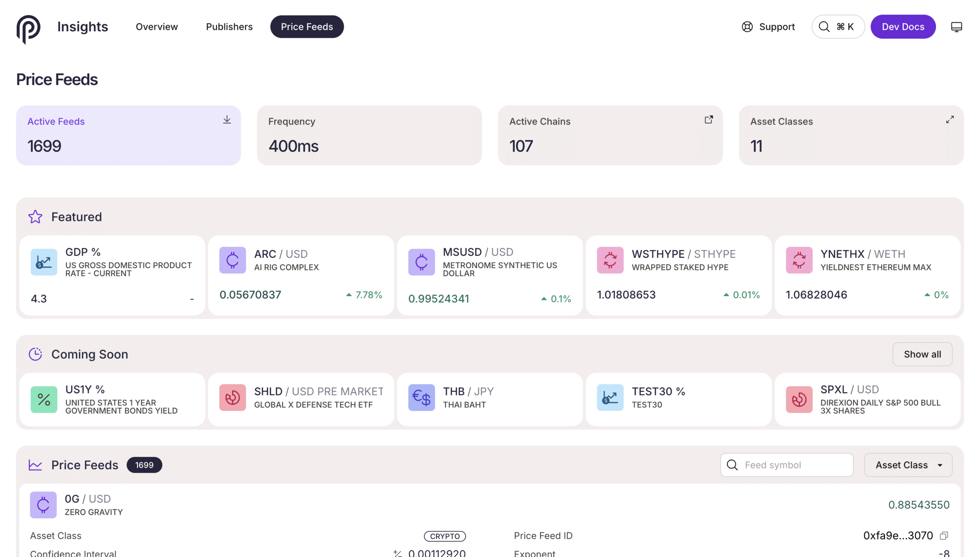
Task: Switch to the Overview tab
Action: [x=157, y=27]
